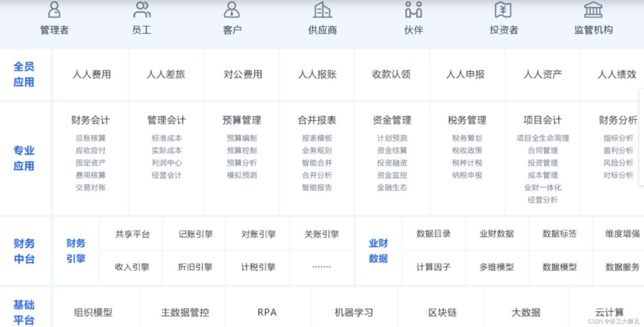Image resolution: width=644 pixels, height=327 pixels.
Task: Click 智能报告 item
Action: pos(317,187)
